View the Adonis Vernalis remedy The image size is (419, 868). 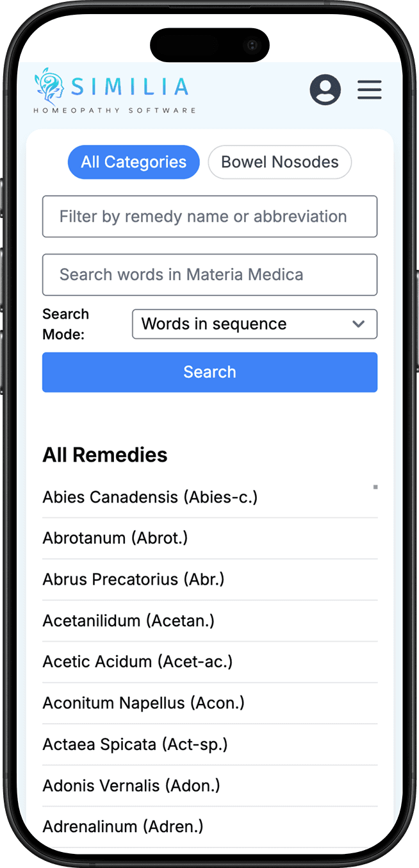click(x=131, y=785)
